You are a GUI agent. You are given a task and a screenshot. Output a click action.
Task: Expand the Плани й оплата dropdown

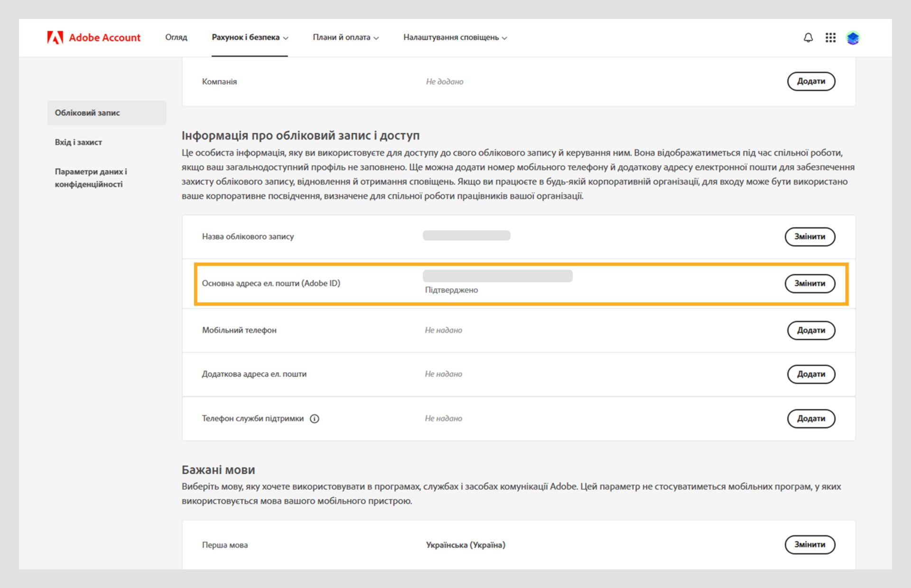click(x=345, y=37)
